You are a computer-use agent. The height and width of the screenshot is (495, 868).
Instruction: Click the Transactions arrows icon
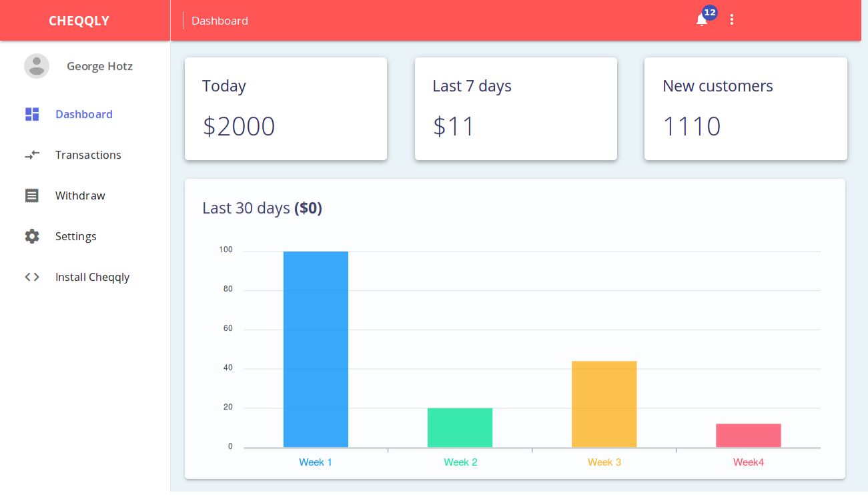point(32,155)
